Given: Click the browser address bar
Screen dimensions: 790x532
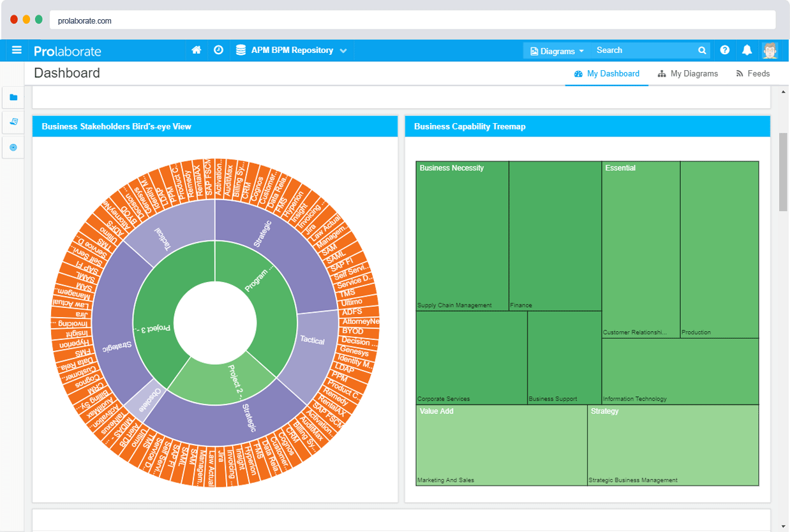Looking at the screenshot, I should tap(412, 20).
